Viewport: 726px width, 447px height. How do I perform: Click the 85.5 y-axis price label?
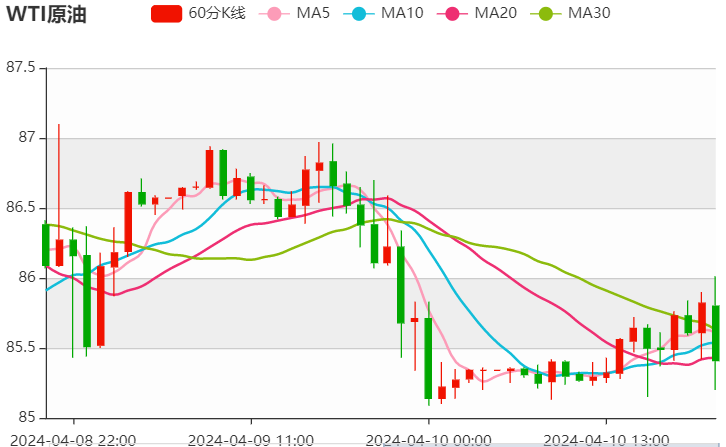pos(20,348)
